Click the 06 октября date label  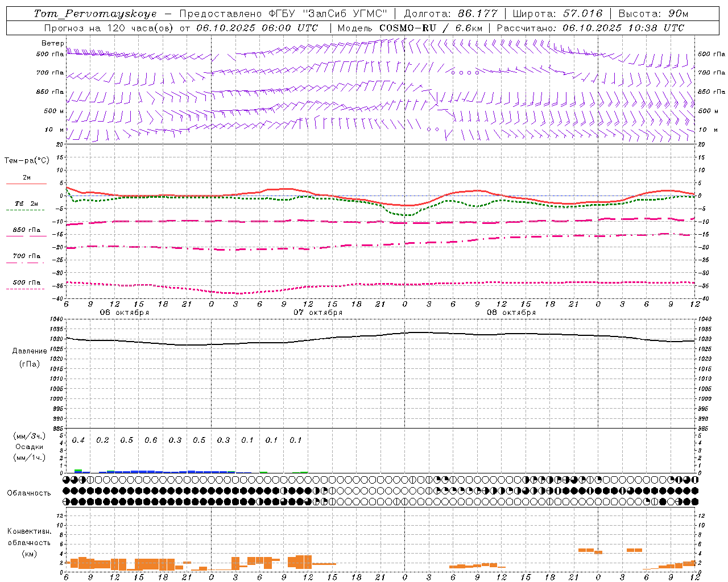click(x=125, y=313)
